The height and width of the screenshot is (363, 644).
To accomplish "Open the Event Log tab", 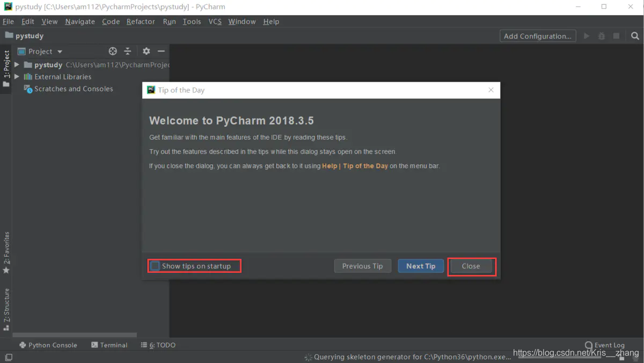I will 605,345.
